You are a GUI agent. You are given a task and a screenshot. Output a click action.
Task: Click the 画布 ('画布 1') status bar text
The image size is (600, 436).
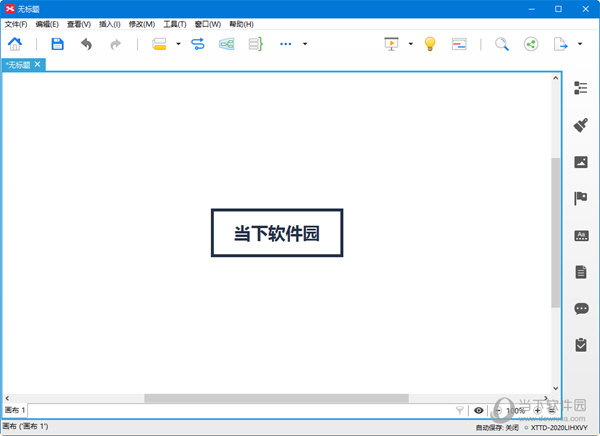click(x=26, y=426)
